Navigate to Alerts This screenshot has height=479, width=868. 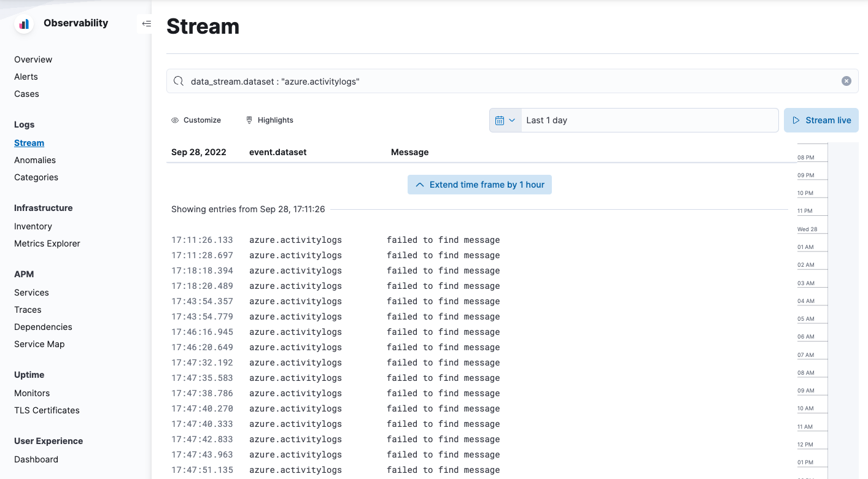(26, 76)
